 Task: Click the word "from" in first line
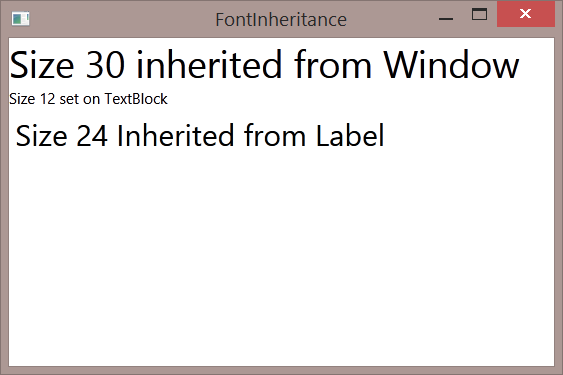pos(333,65)
